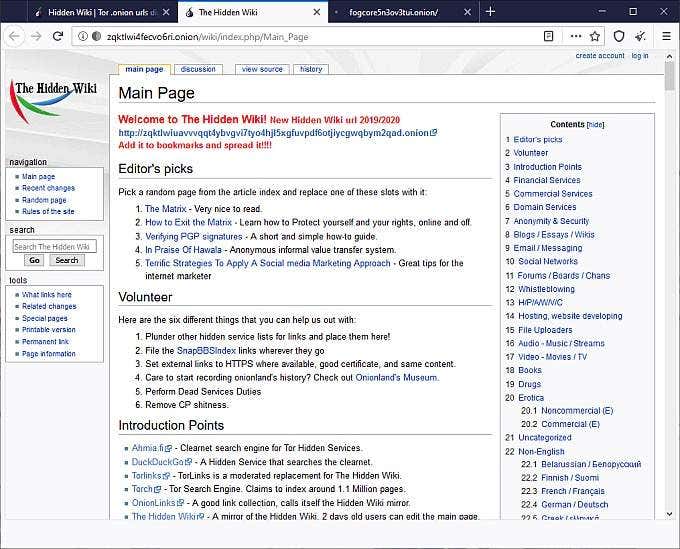Reload the current page
This screenshot has height=549, width=680.
(59, 36)
